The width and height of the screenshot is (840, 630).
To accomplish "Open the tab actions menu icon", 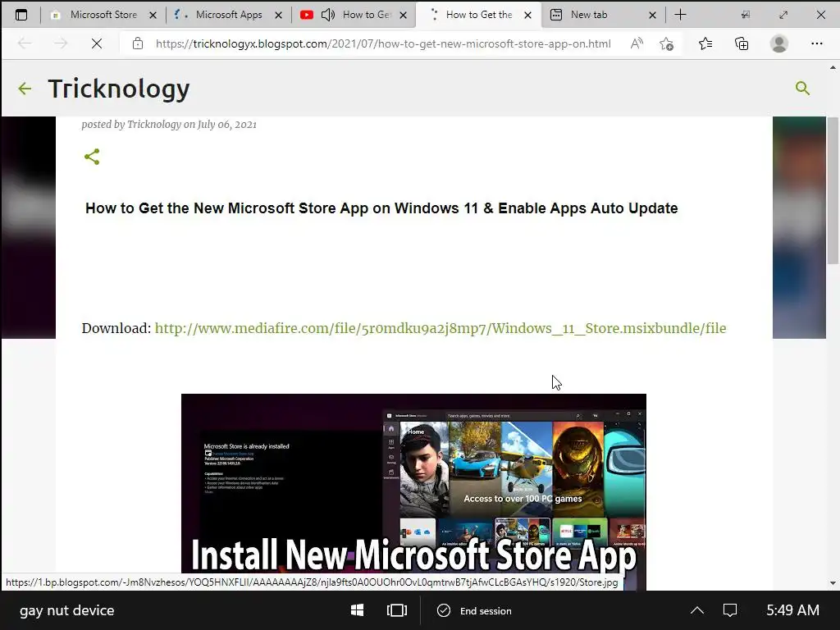I will (x=21, y=15).
